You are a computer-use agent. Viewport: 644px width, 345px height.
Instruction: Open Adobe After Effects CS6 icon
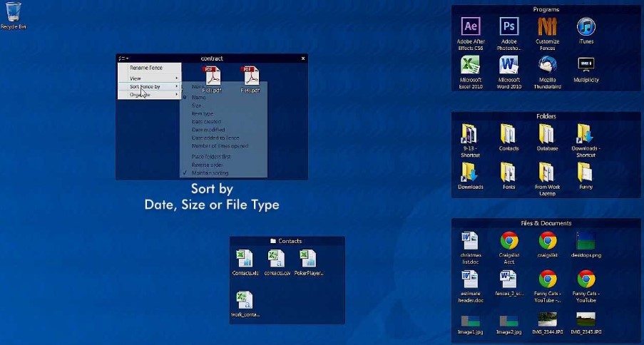[x=471, y=27]
